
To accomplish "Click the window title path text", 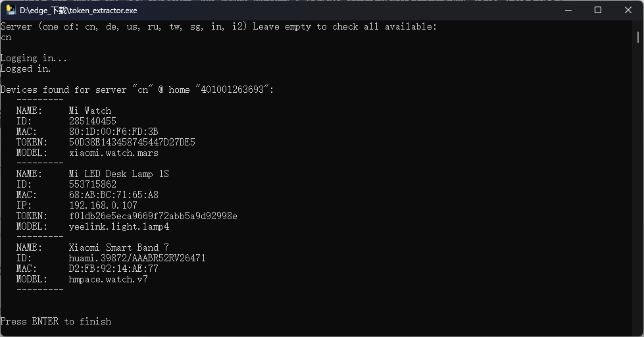I will (x=78, y=11).
